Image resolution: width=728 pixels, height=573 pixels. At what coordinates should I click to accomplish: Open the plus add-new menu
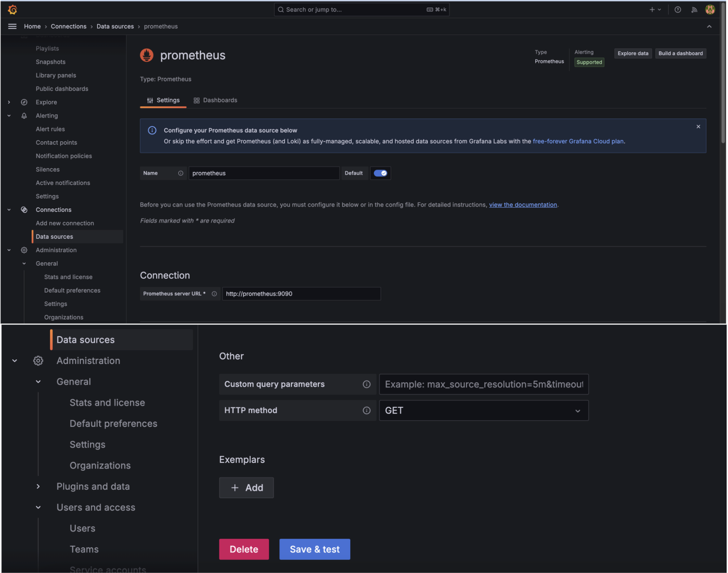(x=655, y=10)
